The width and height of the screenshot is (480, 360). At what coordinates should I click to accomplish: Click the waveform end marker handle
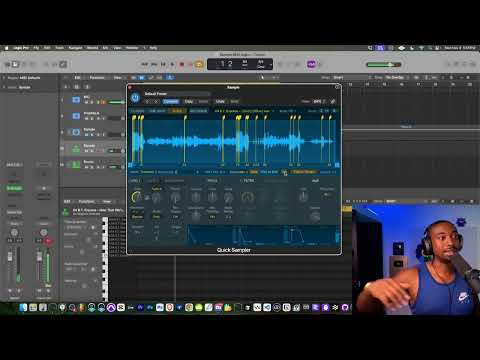click(337, 165)
